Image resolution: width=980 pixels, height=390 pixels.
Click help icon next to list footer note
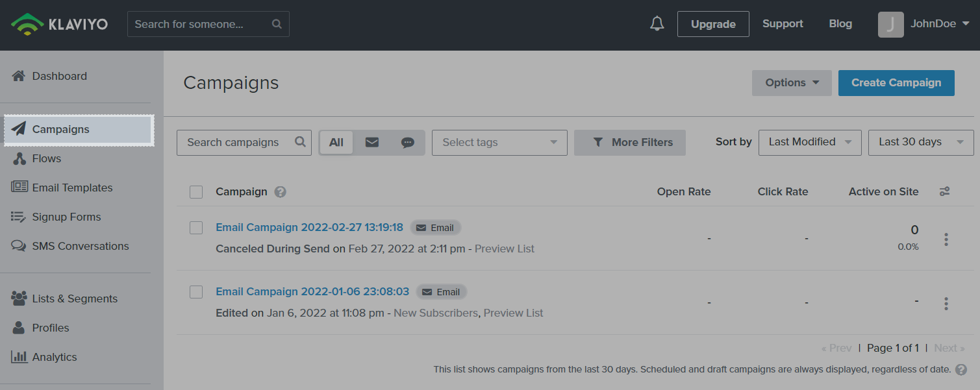click(x=961, y=369)
